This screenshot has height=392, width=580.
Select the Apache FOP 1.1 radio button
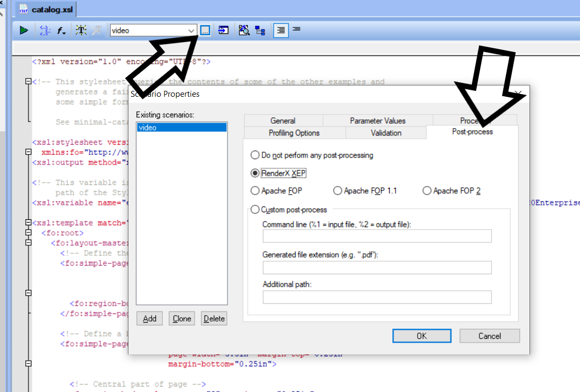(338, 191)
